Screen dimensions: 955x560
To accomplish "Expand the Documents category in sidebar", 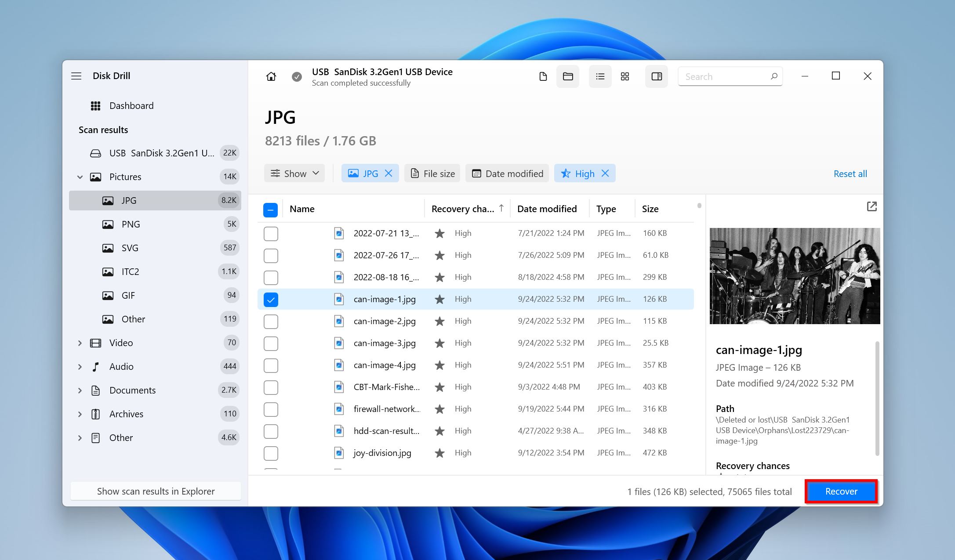I will [x=81, y=390].
